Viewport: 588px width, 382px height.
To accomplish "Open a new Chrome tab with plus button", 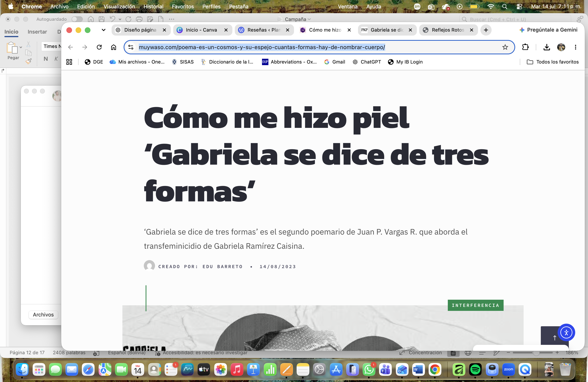I will click(x=486, y=30).
